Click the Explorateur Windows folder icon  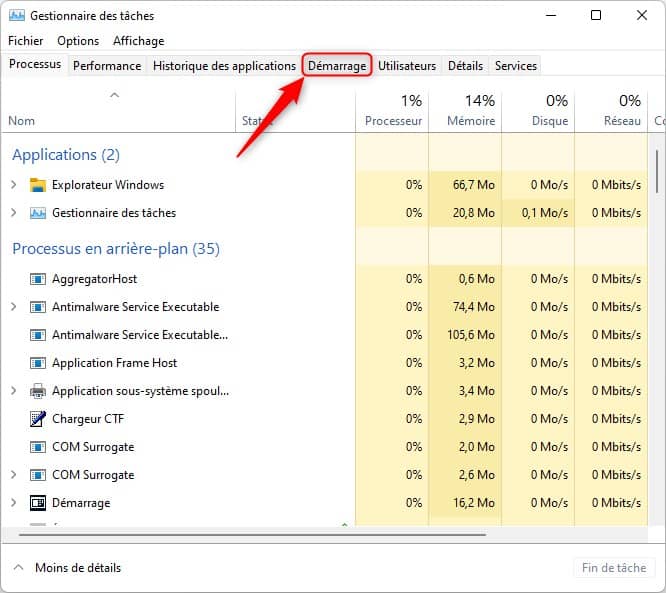[x=38, y=185]
